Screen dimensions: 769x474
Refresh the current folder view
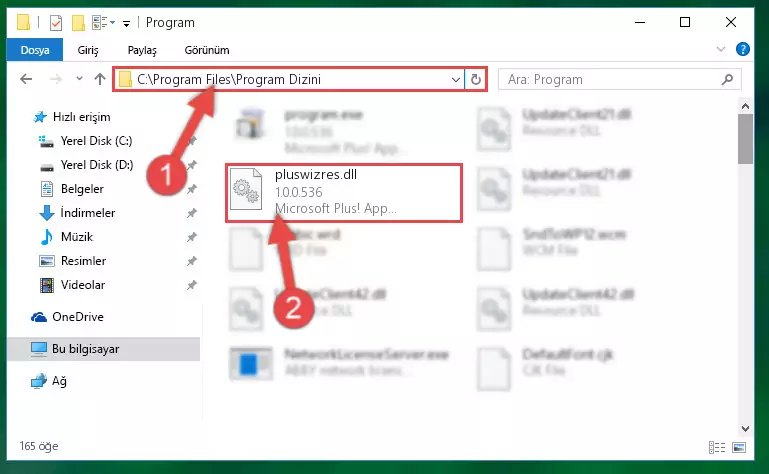[475, 79]
